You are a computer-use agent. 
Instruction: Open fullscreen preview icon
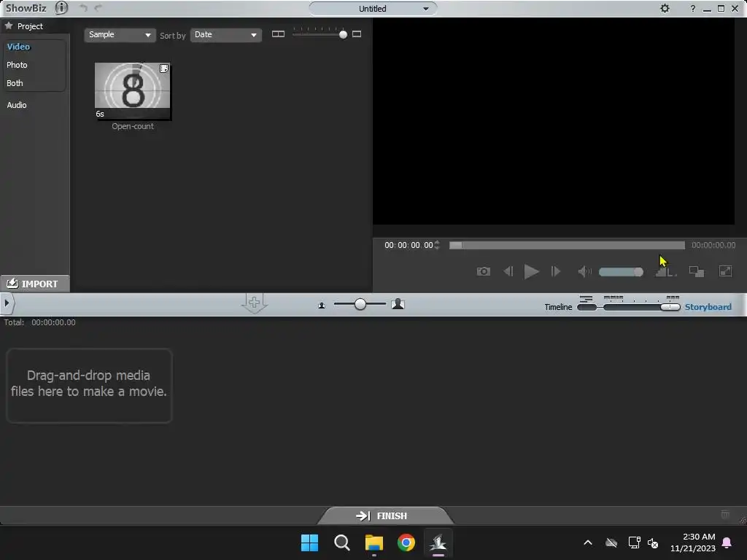click(x=725, y=271)
